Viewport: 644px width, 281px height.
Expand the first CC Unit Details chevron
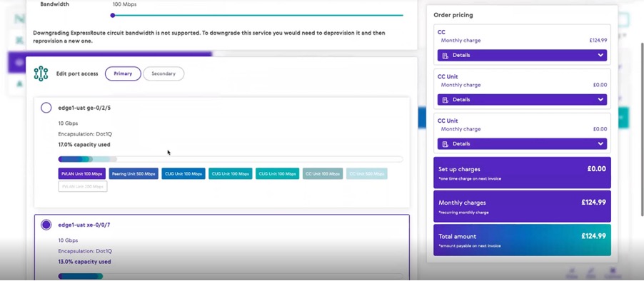tap(600, 100)
